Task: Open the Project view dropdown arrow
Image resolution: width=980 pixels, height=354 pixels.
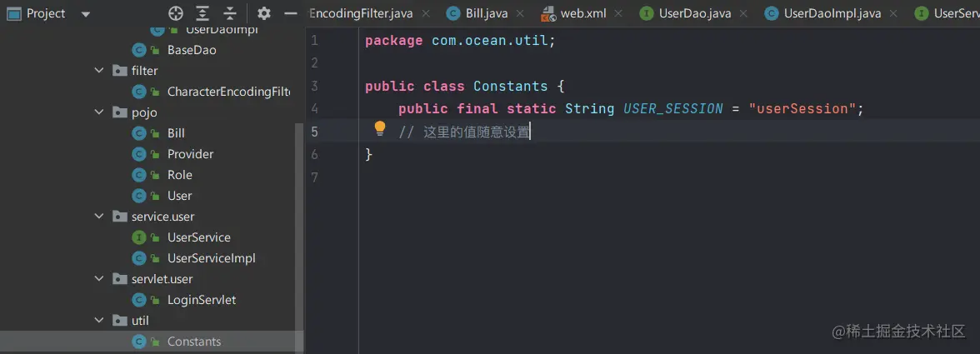Action: tap(86, 13)
